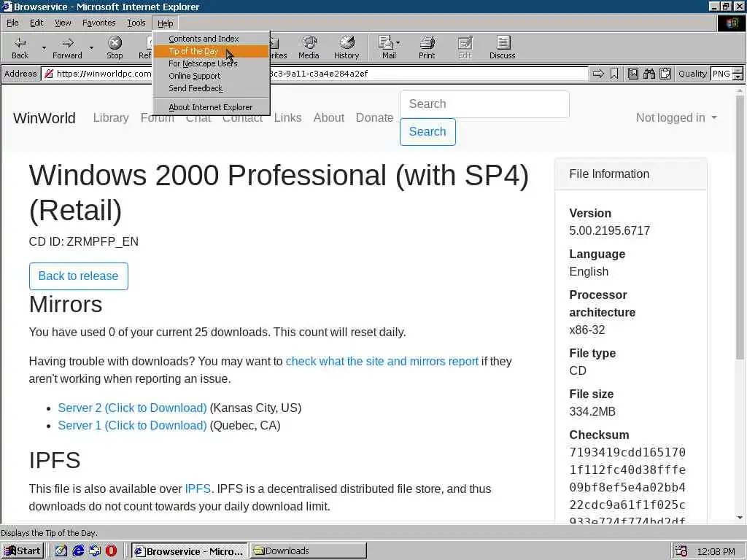Open the Tools menu

click(136, 23)
